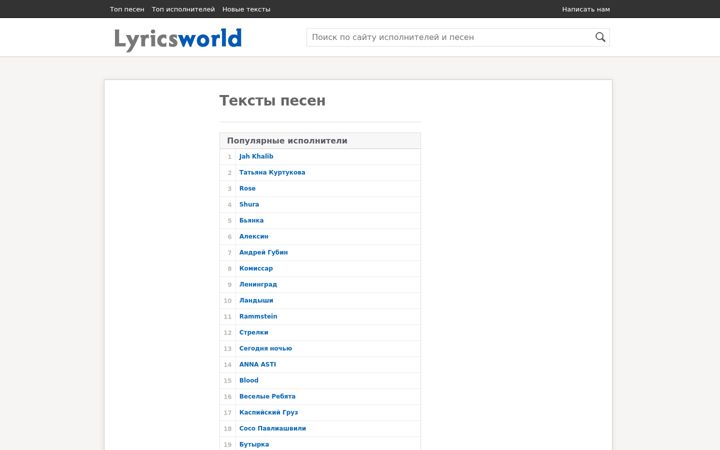This screenshot has width=720, height=450.
Task: Open artist Комиссар
Action: (x=256, y=268)
